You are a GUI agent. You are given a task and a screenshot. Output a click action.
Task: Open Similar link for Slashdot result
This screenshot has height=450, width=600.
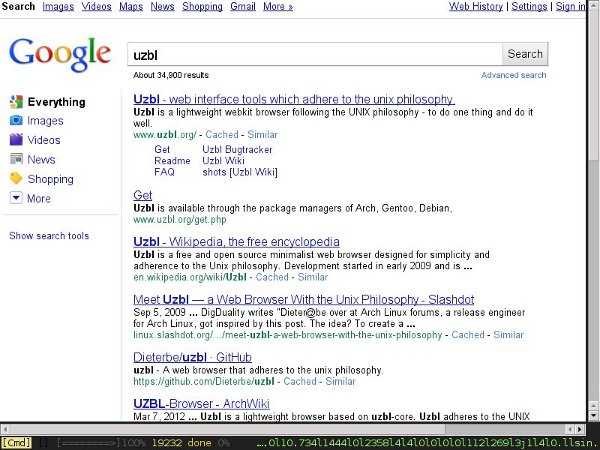509,335
